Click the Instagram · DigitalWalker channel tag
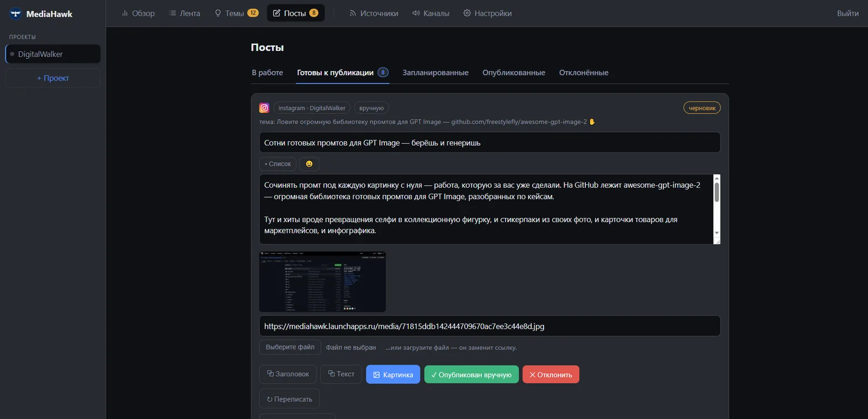 pyautogui.click(x=312, y=108)
